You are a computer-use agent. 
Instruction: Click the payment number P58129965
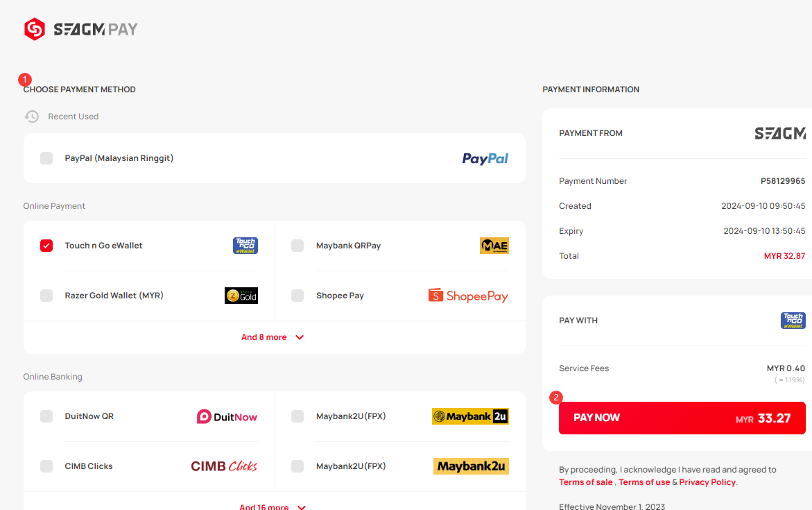[782, 181]
